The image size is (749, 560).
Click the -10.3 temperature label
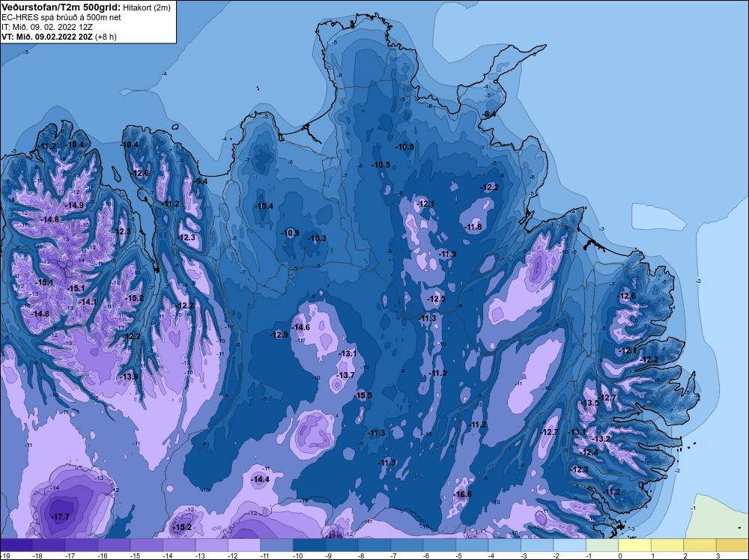tap(317, 238)
